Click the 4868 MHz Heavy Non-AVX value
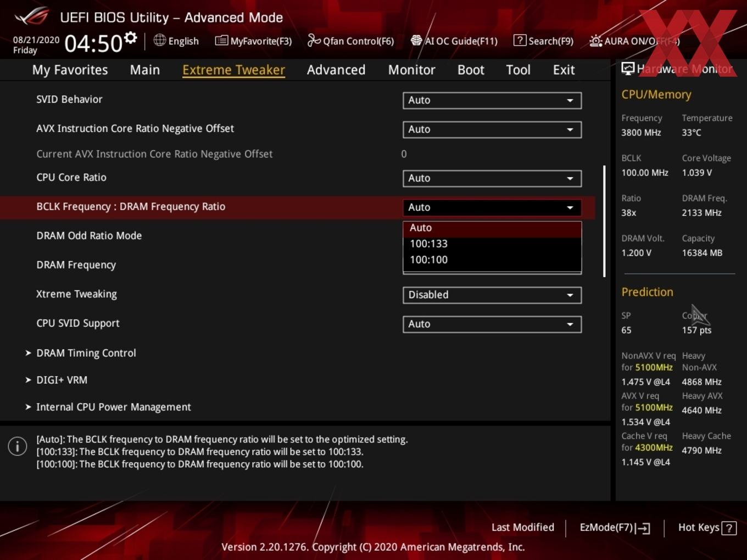The width and height of the screenshot is (747, 560). click(x=701, y=382)
